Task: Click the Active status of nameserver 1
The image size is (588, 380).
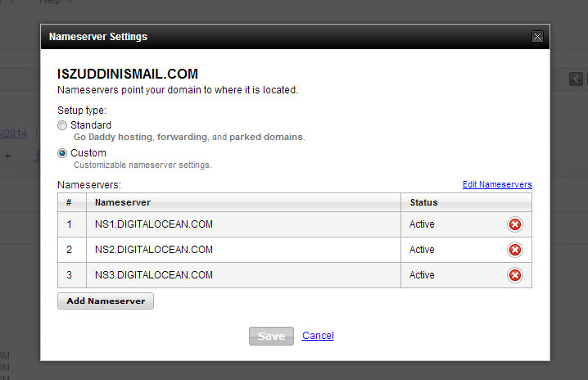Action: pos(422,224)
